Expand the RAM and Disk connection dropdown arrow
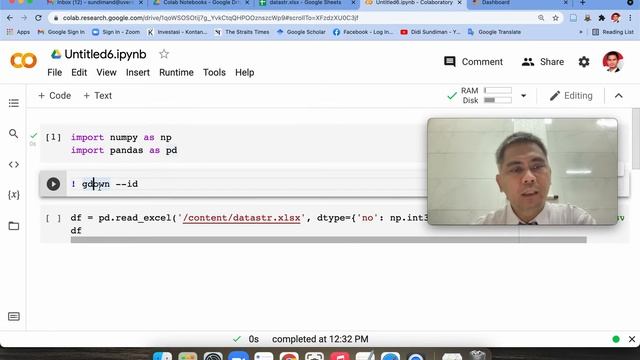 [x=523, y=96]
